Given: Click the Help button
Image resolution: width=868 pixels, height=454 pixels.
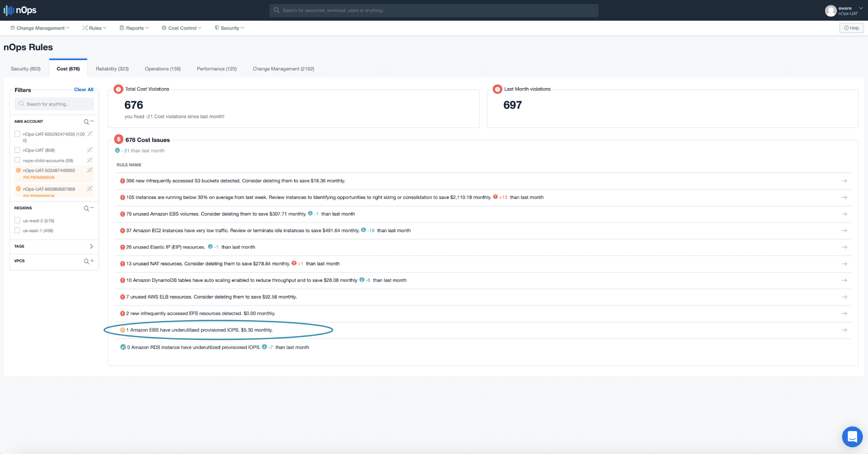Looking at the screenshot, I should point(851,28).
